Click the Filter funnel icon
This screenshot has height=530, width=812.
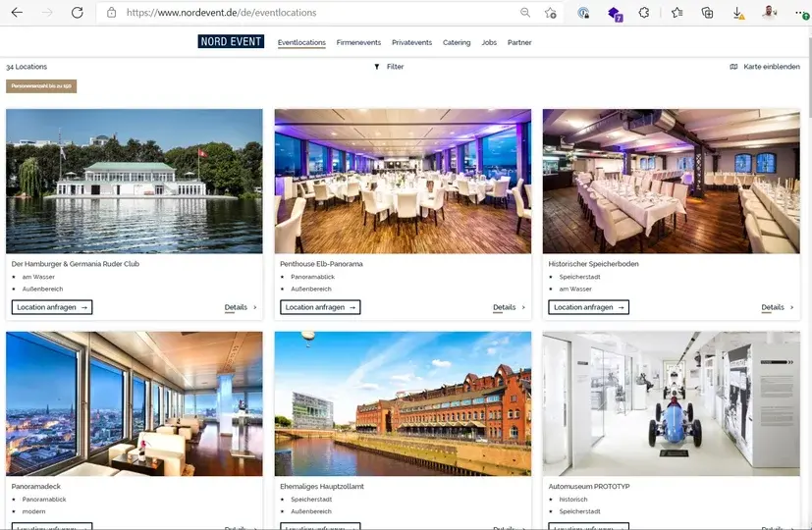point(377,67)
